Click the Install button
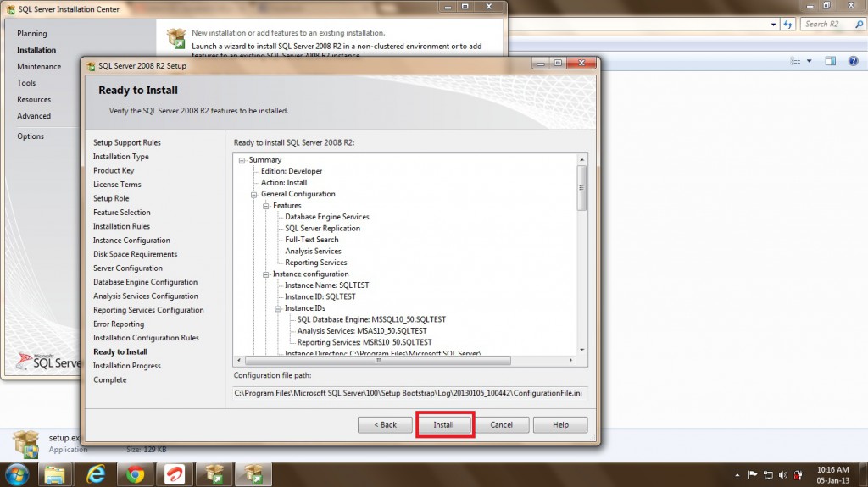This screenshot has height=487, width=868. pos(444,424)
